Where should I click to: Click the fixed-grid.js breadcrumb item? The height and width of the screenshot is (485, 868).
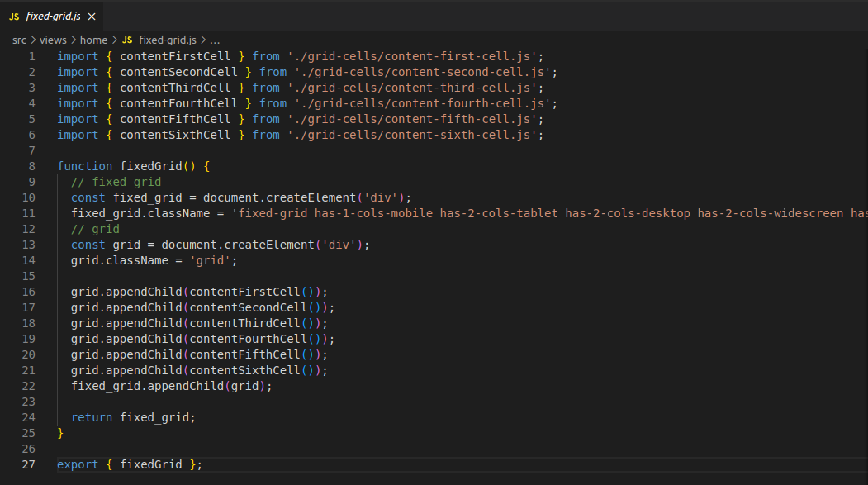coord(168,40)
